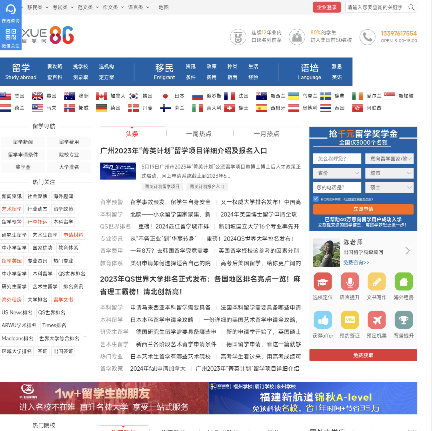
Task: Select the Japan flag
Action: tap(165, 96)
